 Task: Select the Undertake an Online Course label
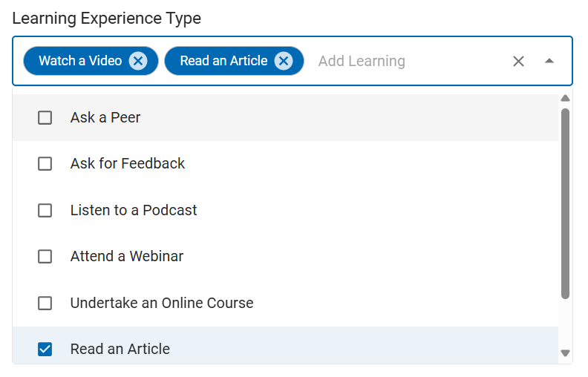[x=162, y=303]
